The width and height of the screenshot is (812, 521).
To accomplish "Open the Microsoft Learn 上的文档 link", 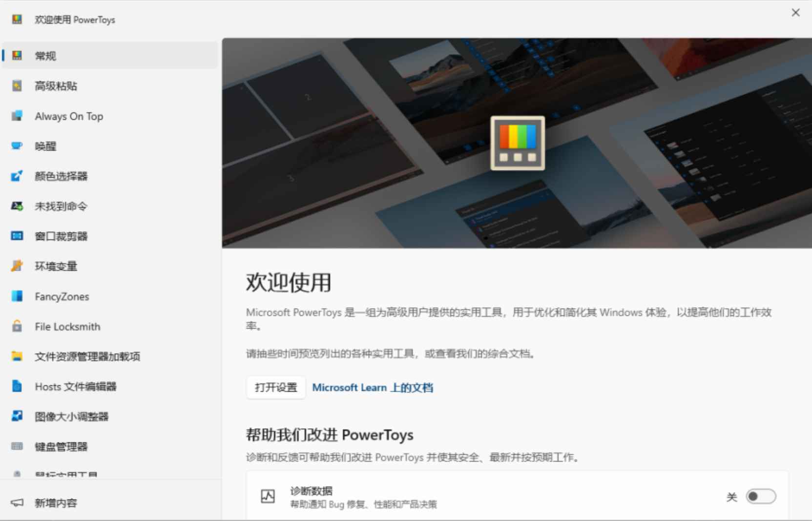I will (373, 387).
